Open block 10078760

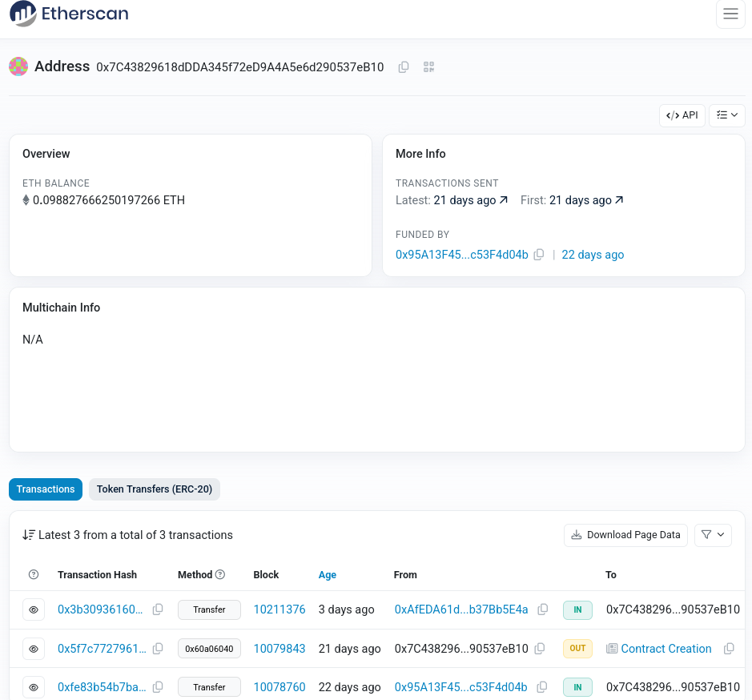click(279, 687)
